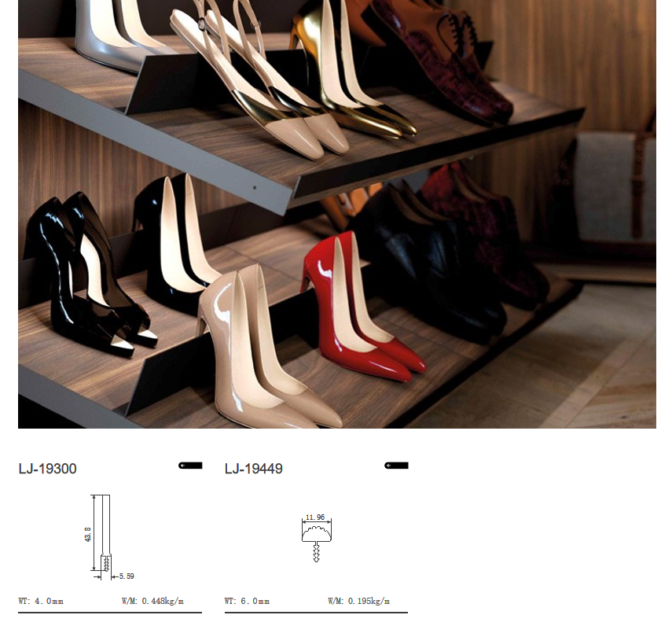Click the W/M: 0.195kg/m weight text
672x626 pixels.
[x=358, y=602]
